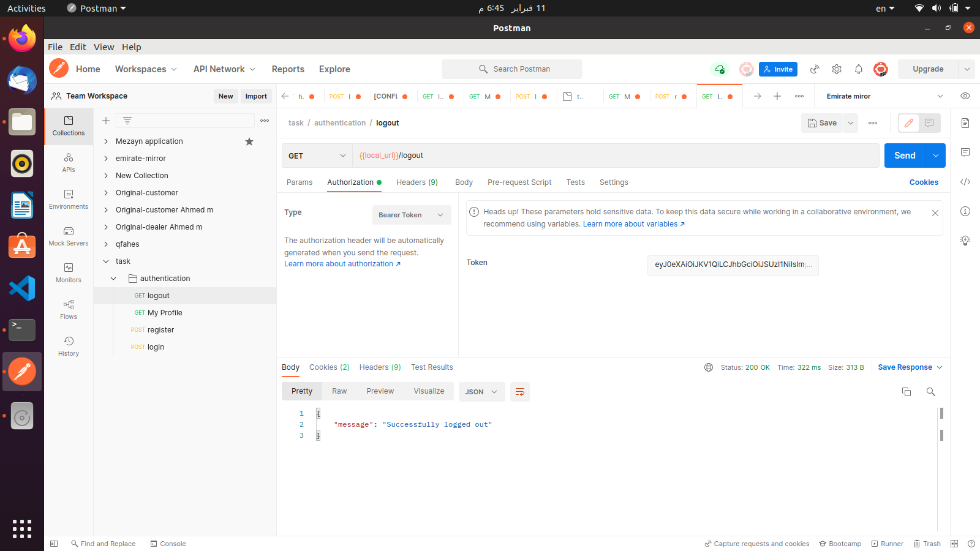980x551 pixels.
Task: Copy response body icon
Action: [x=907, y=392]
